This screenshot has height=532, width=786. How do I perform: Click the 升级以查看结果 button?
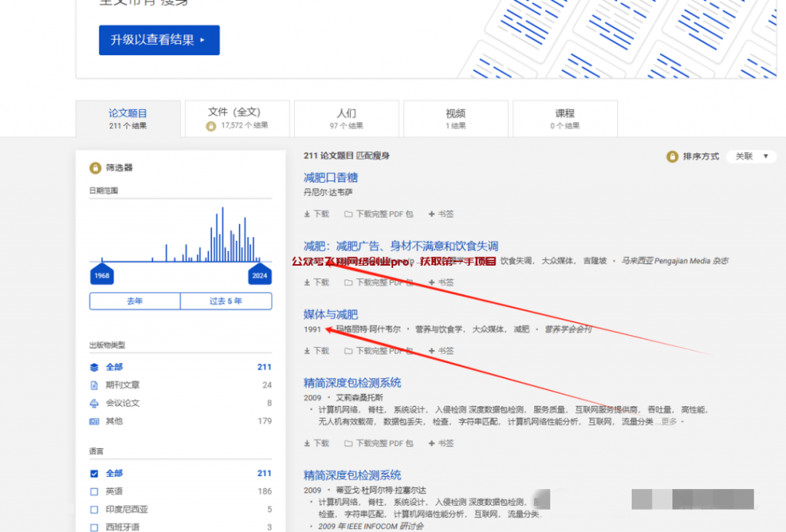(x=159, y=40)
